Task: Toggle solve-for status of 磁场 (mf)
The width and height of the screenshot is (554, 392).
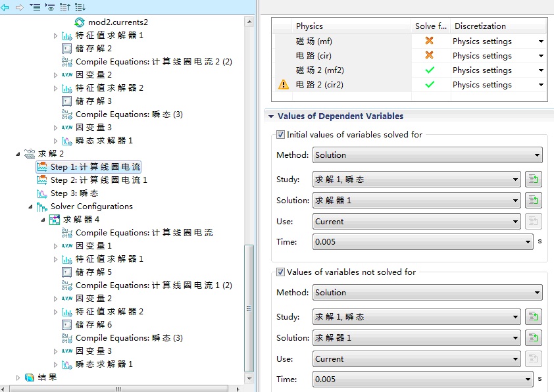Action: tap(430, 41)
